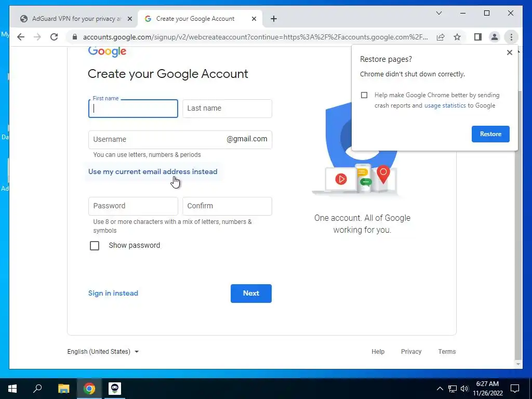
Task: Open a new tab with plus button
Action: click(x=273, y=19)
